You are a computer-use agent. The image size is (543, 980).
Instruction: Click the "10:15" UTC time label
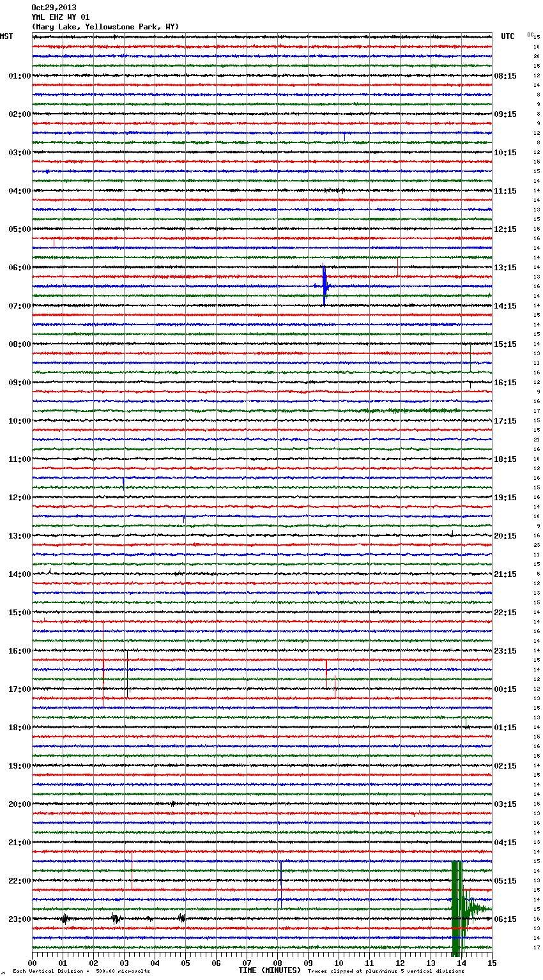505,153
